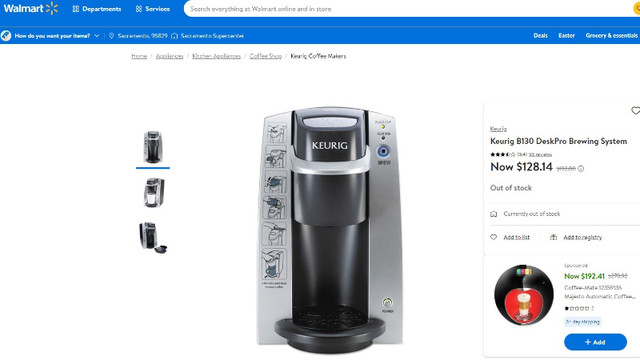
Task: Open the 92 reviews link
Action: (x=540, y=154)
